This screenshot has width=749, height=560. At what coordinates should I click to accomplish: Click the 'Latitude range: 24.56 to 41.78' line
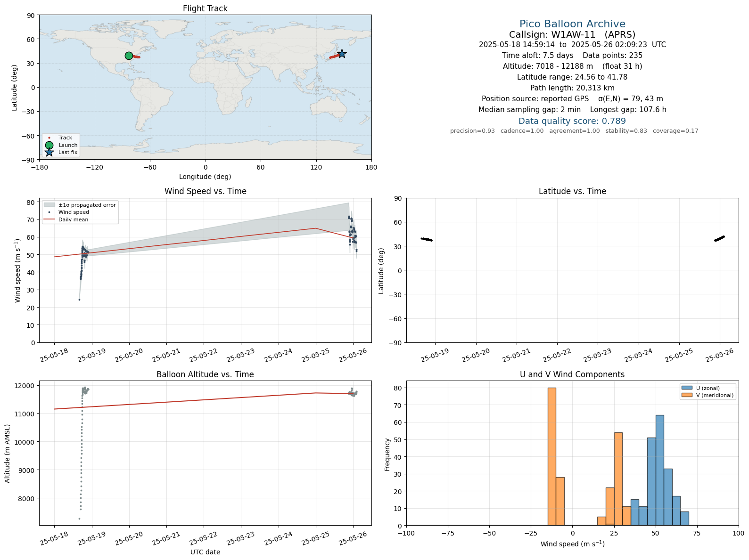coord(572,77)
